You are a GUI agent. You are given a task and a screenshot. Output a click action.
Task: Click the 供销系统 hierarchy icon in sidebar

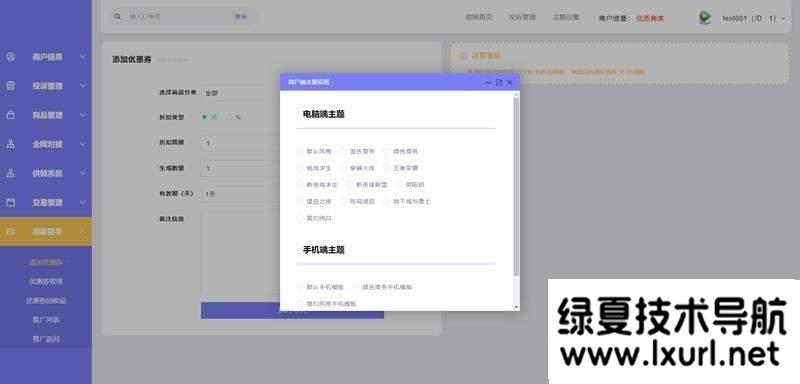pyautogui.click(x=11, y=173)
